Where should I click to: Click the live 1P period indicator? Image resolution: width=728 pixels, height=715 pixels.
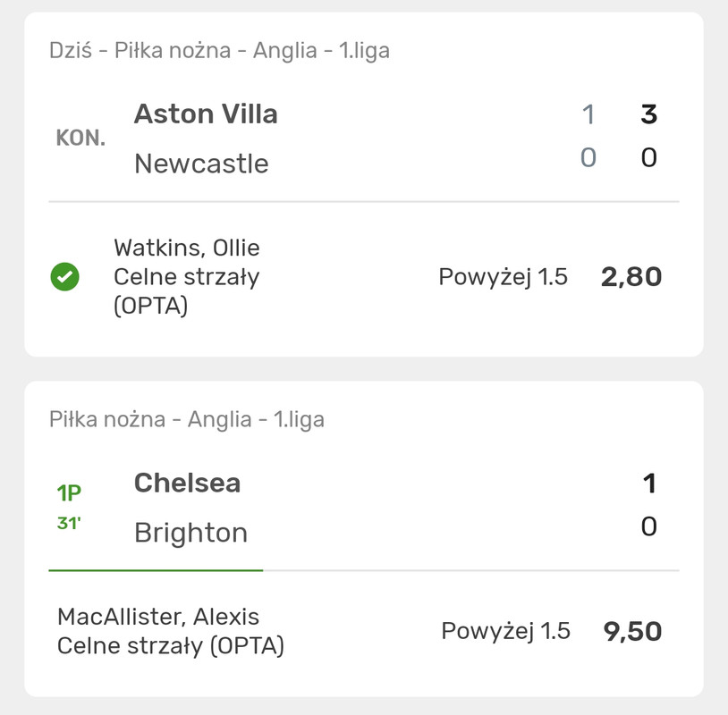69,492
